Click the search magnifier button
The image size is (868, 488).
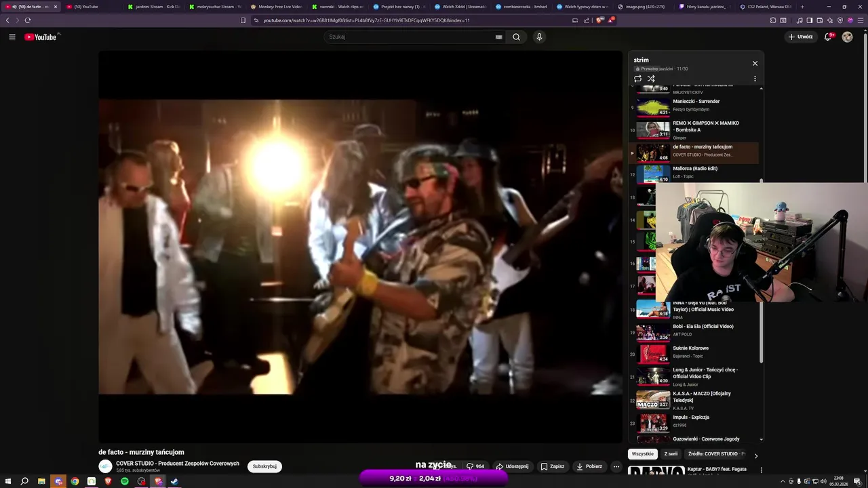516,37
